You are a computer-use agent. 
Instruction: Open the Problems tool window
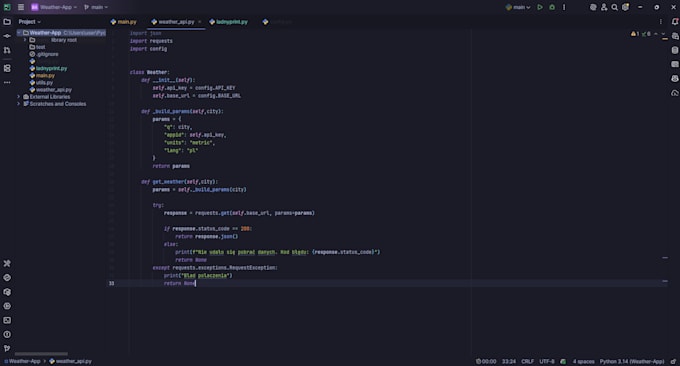coord(7,335)
